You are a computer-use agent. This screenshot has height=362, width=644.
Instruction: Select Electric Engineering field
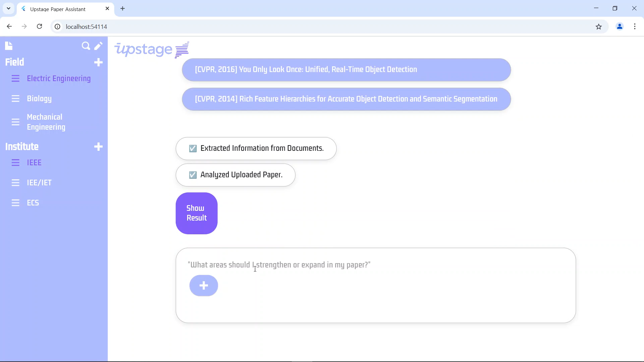point(59,78)
